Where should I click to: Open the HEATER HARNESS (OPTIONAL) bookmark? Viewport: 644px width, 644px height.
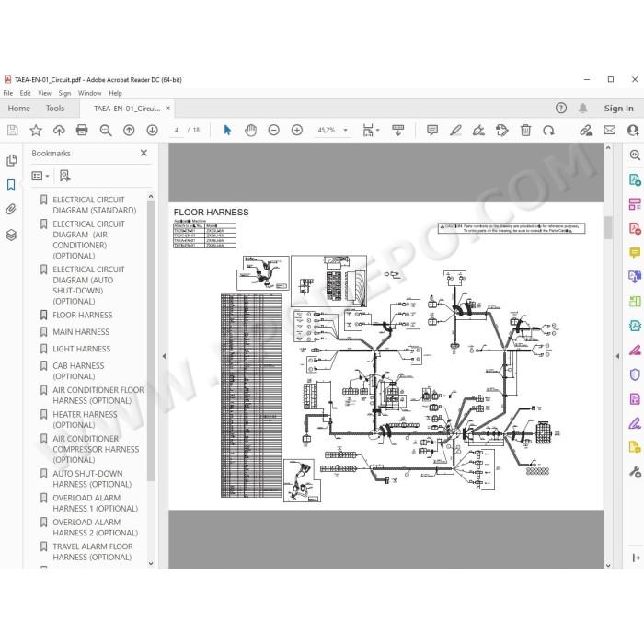85,420
